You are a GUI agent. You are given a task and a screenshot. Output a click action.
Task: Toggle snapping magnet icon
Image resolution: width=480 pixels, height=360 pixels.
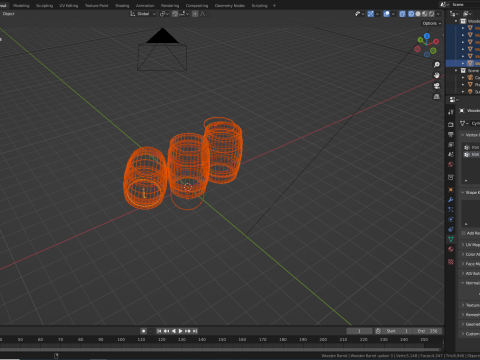coord(175,14)
